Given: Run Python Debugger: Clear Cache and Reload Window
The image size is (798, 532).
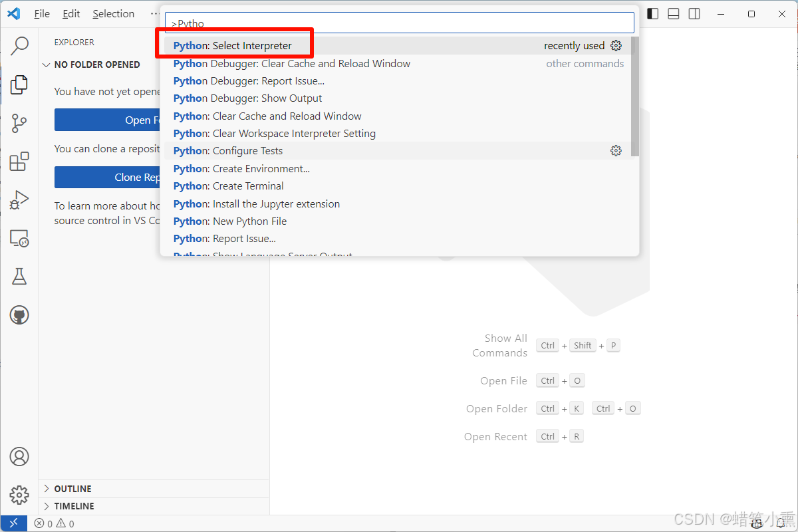Looking at the screenshot, I should [397, 64].
